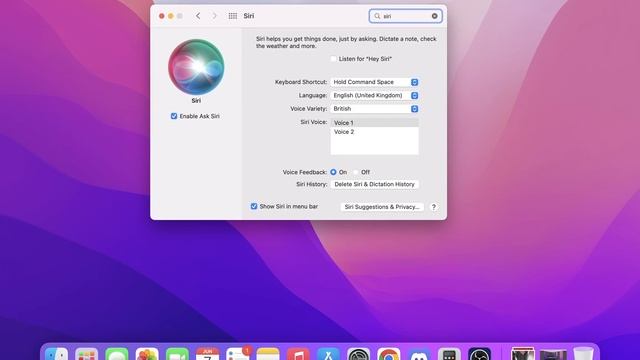Open App Store from the Dock

pos(328,354)
